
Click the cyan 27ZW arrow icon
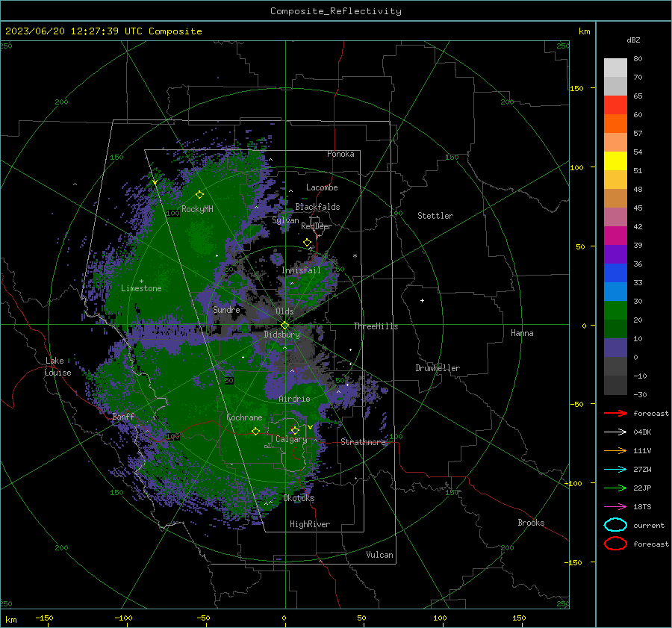point(615,470)
